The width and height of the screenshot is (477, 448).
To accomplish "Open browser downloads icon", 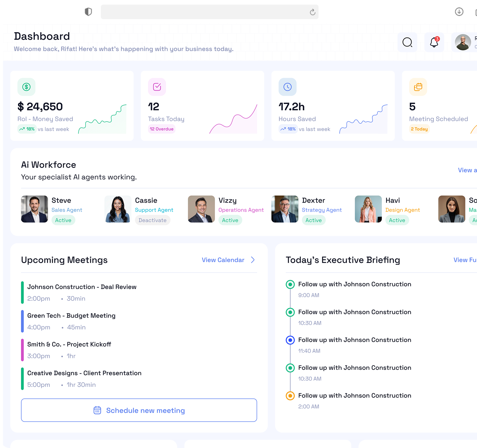I will [459, 12].
